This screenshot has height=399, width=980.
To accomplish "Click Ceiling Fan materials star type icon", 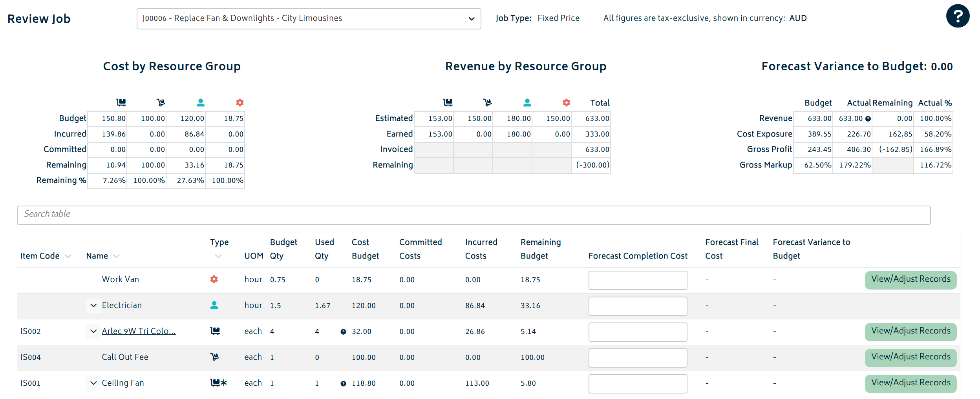I will (219, 383).
